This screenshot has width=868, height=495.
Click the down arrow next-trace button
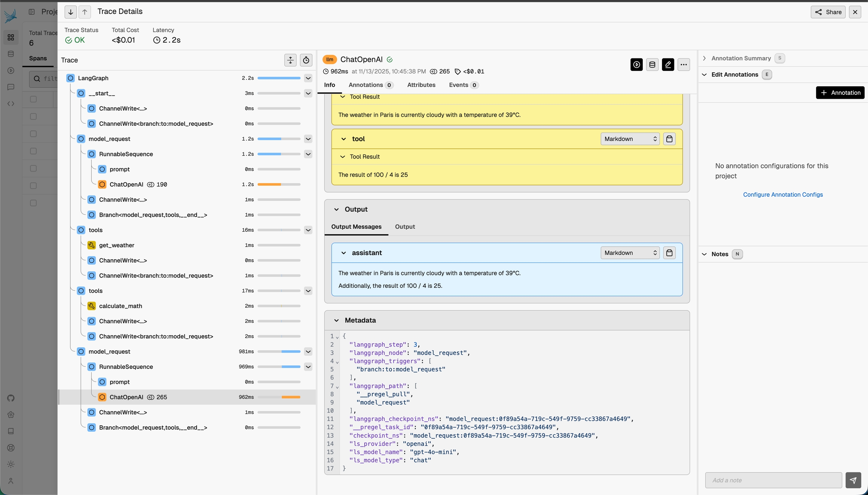coord(70,12)
